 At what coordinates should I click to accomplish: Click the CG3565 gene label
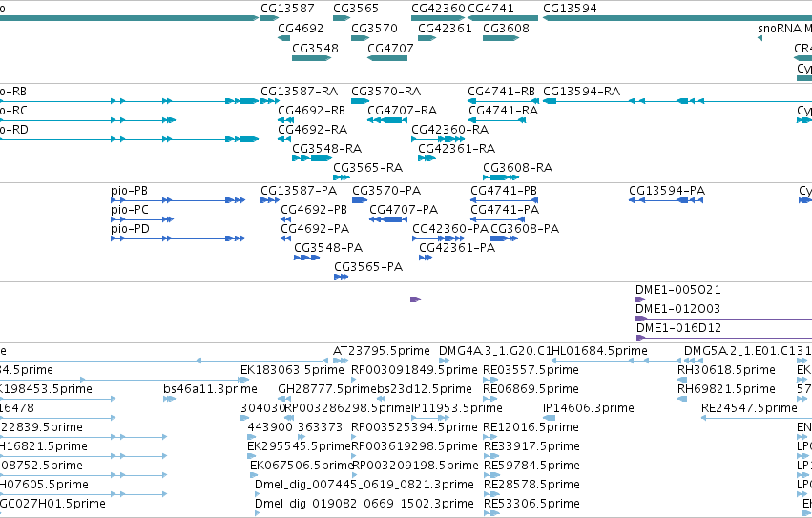coord(356,9)
